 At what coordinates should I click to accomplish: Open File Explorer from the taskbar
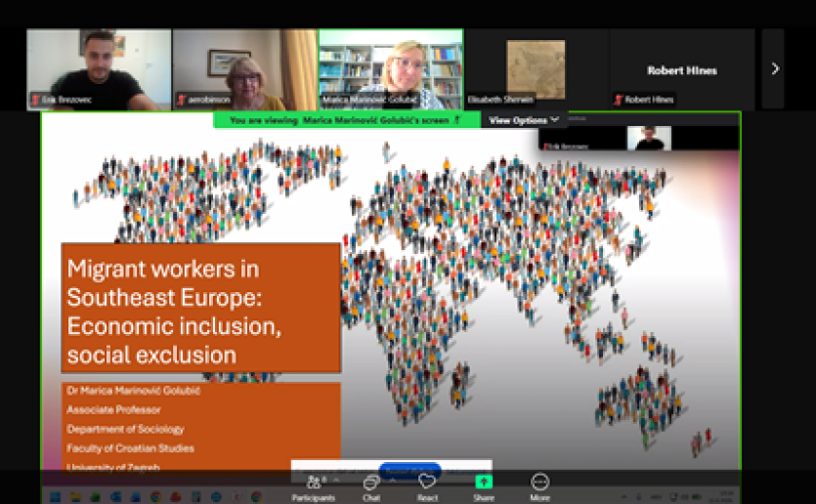(x=75, y=497)
